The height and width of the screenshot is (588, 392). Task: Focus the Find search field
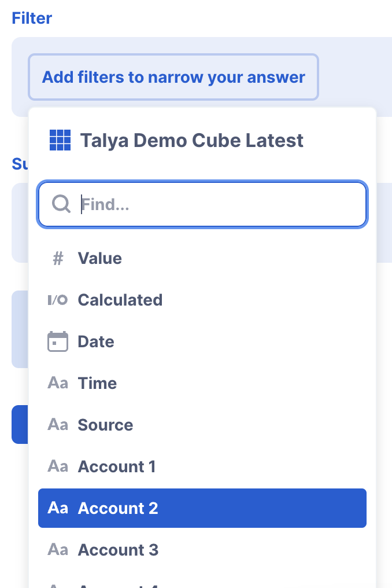[202, 204]
